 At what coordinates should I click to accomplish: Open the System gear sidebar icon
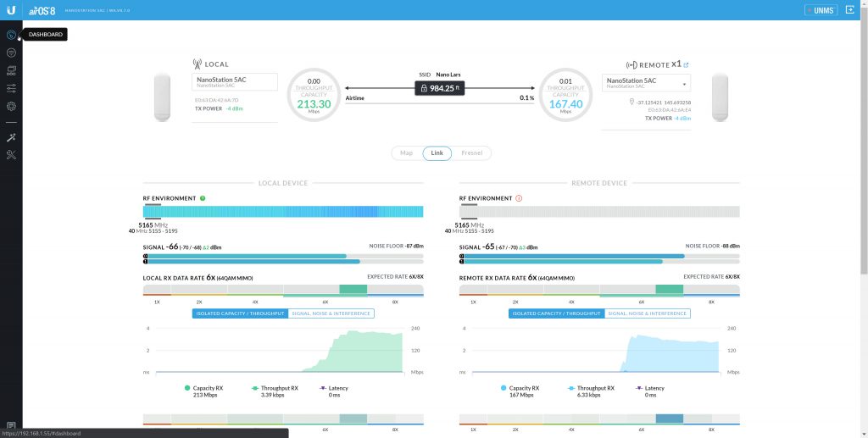pyautogui.click(x=11, y=106)
